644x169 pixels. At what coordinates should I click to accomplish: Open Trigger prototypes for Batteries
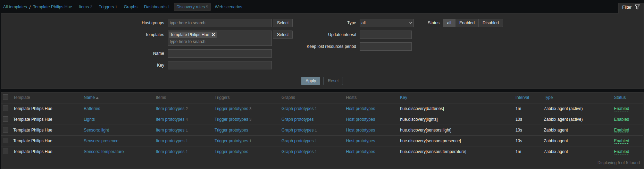pos(231,109)
